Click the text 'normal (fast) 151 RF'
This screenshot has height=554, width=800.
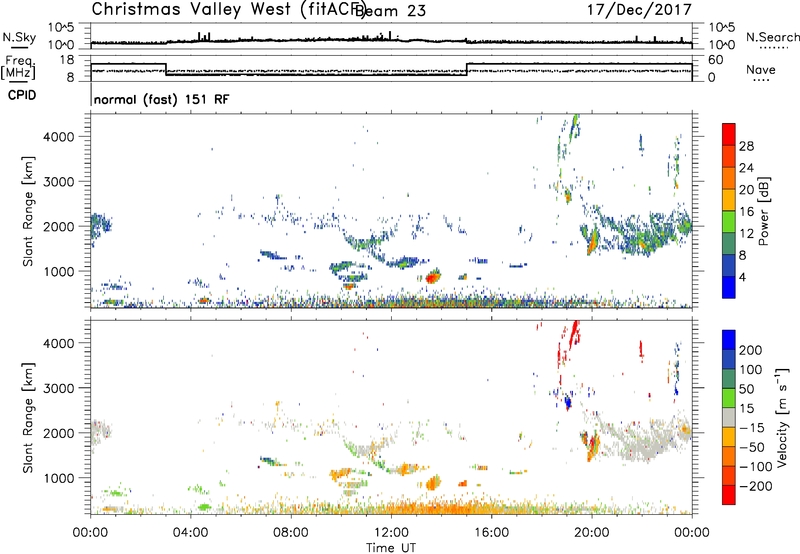(161, 99)
